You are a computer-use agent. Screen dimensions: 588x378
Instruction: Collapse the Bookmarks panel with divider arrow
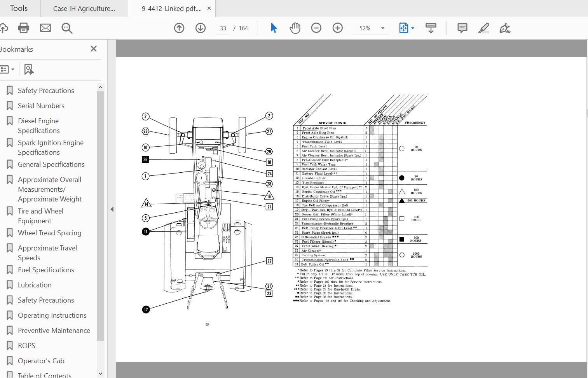[x=112, y=209]
